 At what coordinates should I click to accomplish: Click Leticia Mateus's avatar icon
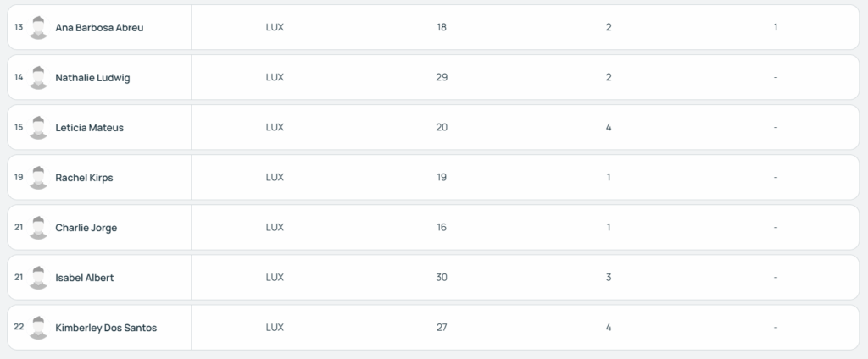tap(38, 127)
